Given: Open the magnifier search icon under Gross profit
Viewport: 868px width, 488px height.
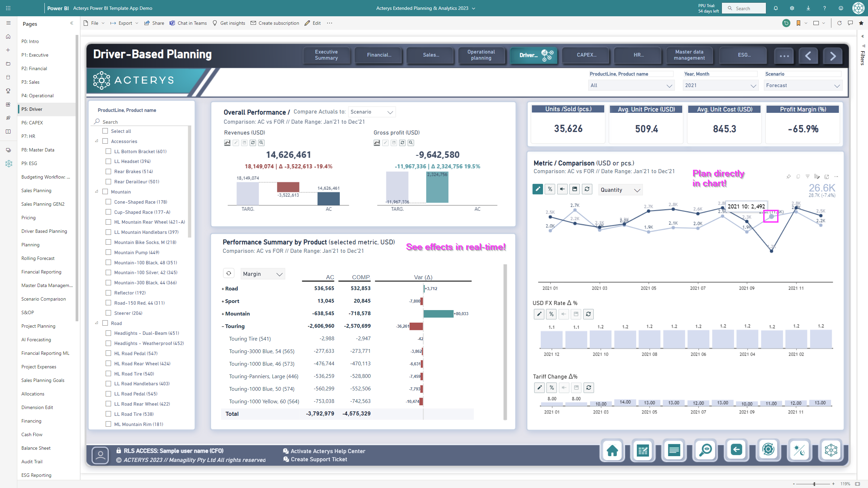Looking at the screenshot, I should pyautogui.click(x=410, y=143).
